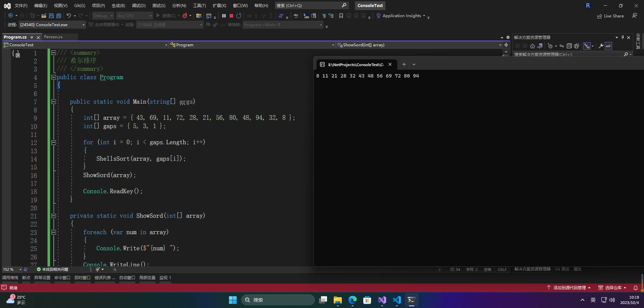The height and width of the screenshot is (308, 644).
Task: Open the process ConsoleTest.exe dropdown
Action: tap(52, 24)
